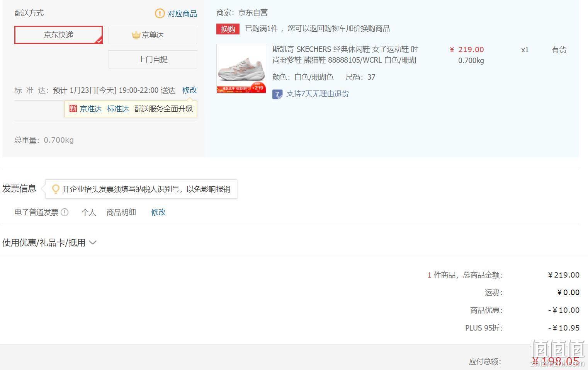The height and width of the screenshot is (370, 588).
Task: Click 支持7天无理由退货 link
Action: [318, 94]
